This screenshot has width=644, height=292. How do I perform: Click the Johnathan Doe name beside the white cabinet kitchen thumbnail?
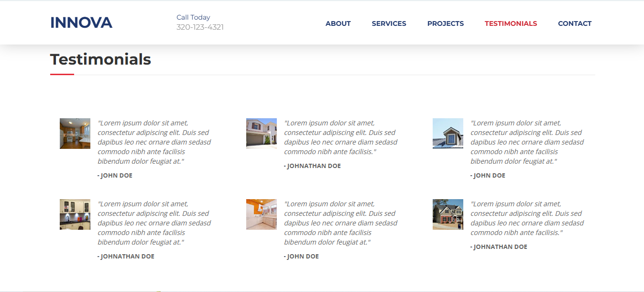click(126, 257)
